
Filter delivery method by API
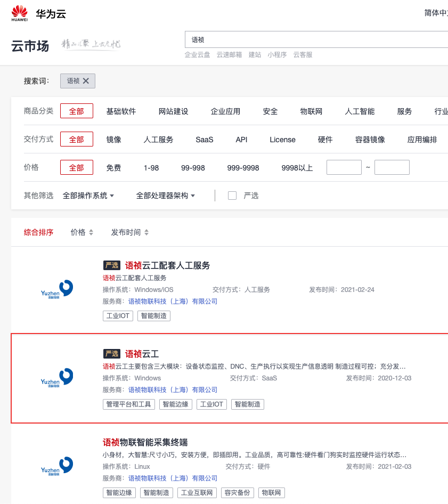(241, 140)
